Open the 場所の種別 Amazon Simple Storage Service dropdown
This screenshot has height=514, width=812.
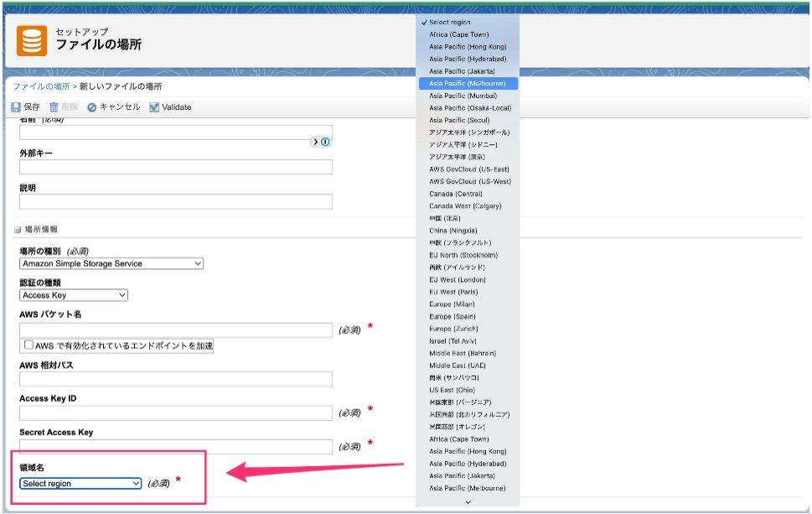click(111, 263)
